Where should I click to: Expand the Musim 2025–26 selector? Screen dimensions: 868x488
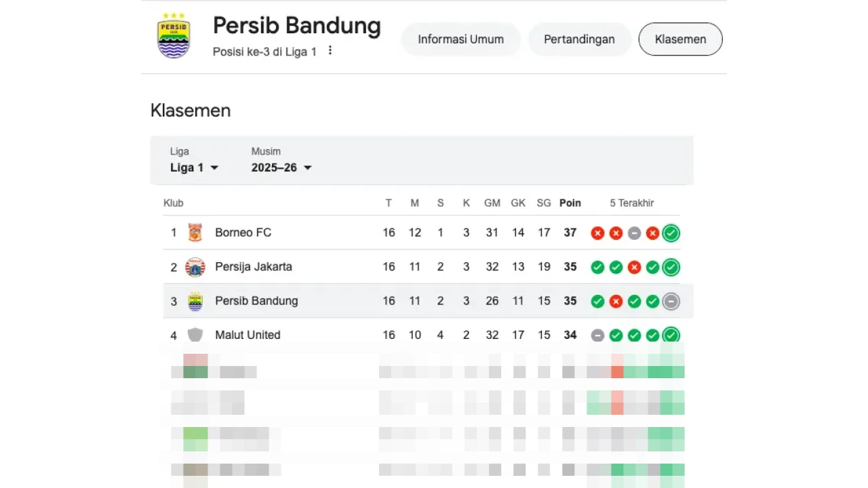click(281, 167)
